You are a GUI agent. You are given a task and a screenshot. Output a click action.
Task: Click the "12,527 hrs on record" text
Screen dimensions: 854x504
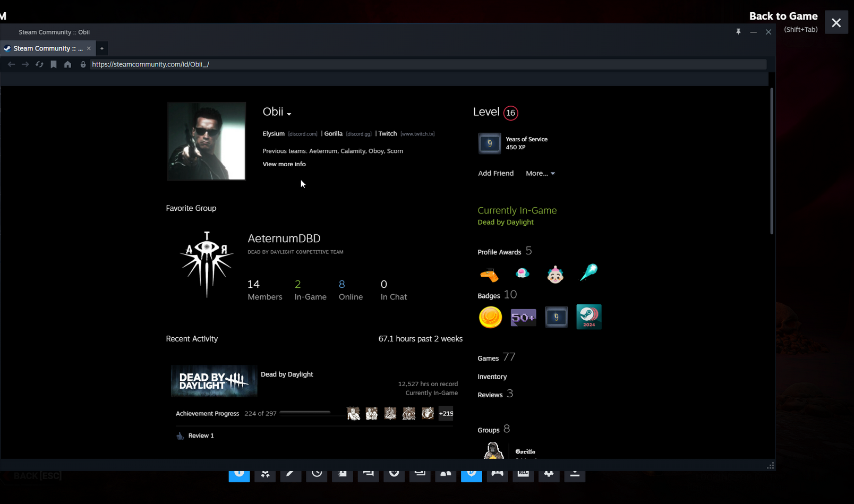click(x=428, y=384)
